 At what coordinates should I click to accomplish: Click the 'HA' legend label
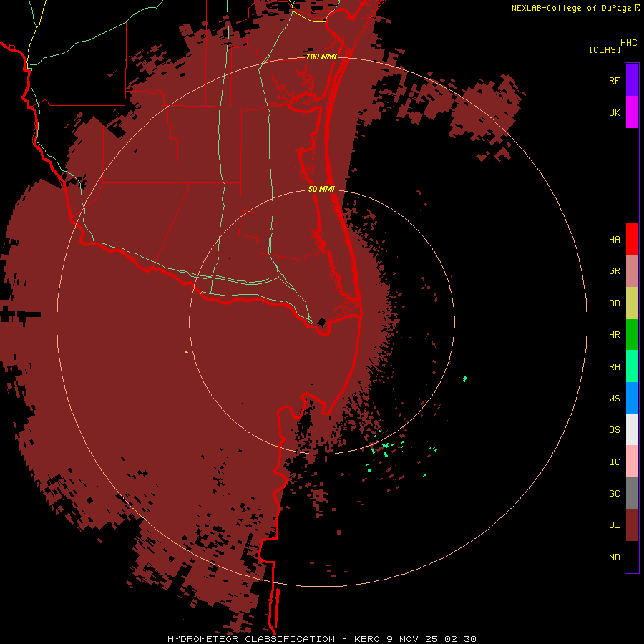(x=614, y=240)
